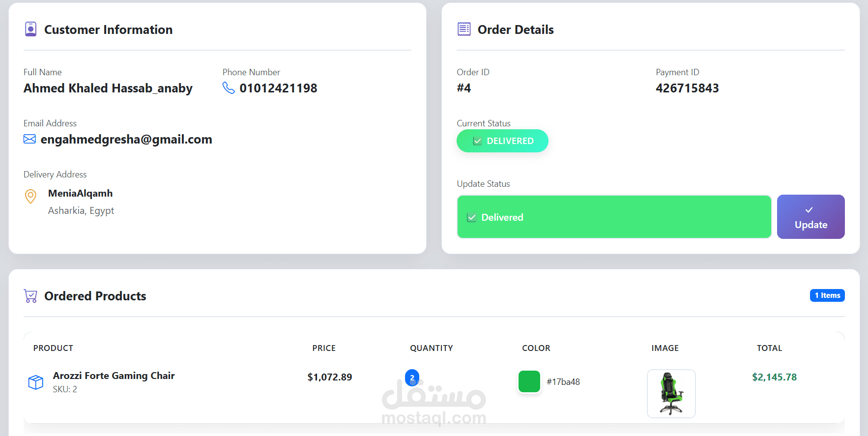The image size is (868, 436).
Task: Open the gaming chair product thumbnail
Action: pyautogui.click(x=671, y=394)
